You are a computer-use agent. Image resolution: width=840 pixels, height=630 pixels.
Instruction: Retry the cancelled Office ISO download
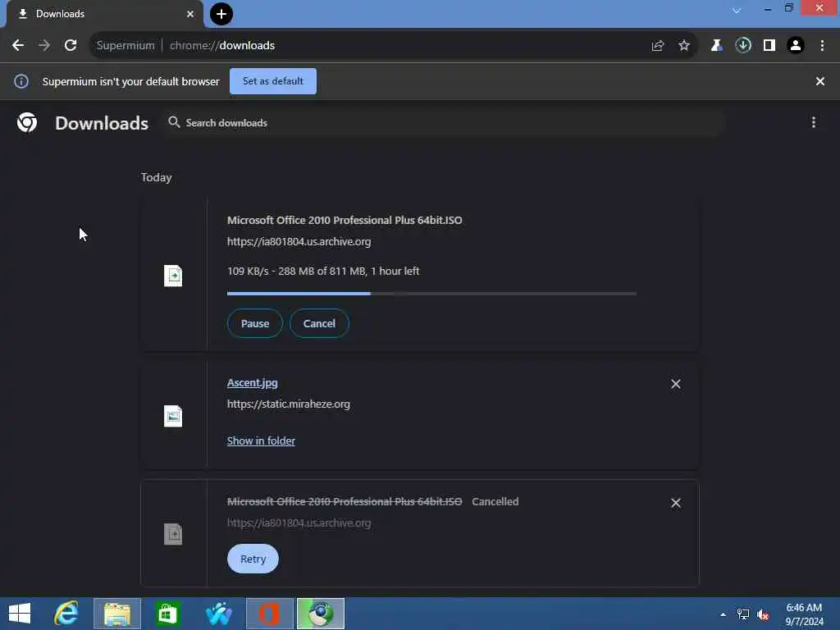(x=253, y=559)
